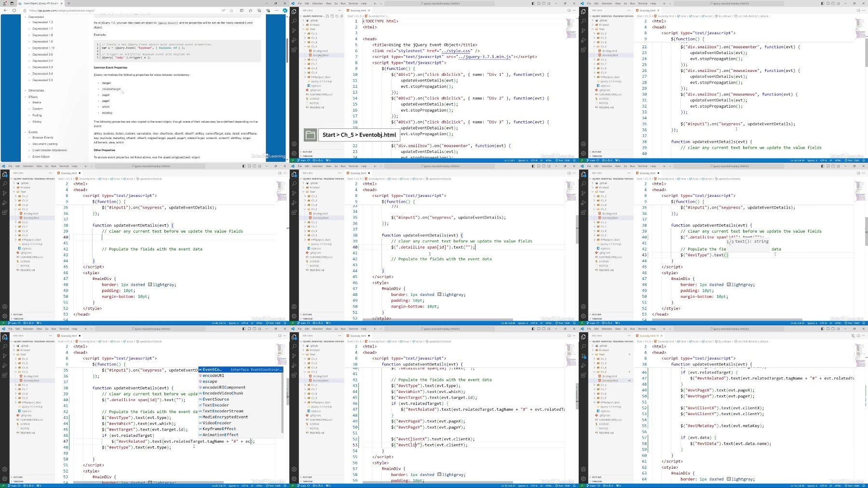Expand TIMELINE section in top-center frame

point(308,156)
